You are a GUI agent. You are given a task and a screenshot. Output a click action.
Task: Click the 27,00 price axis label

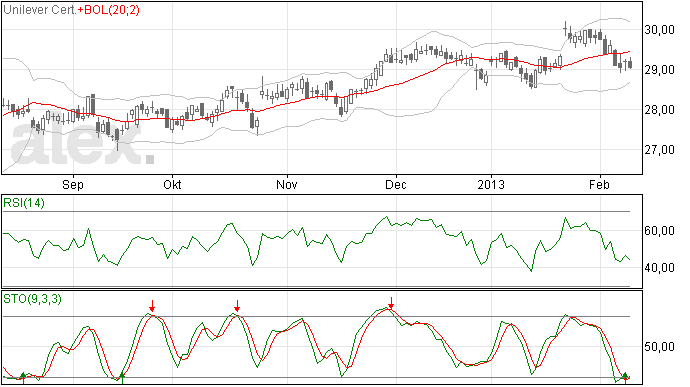[659, 150]
